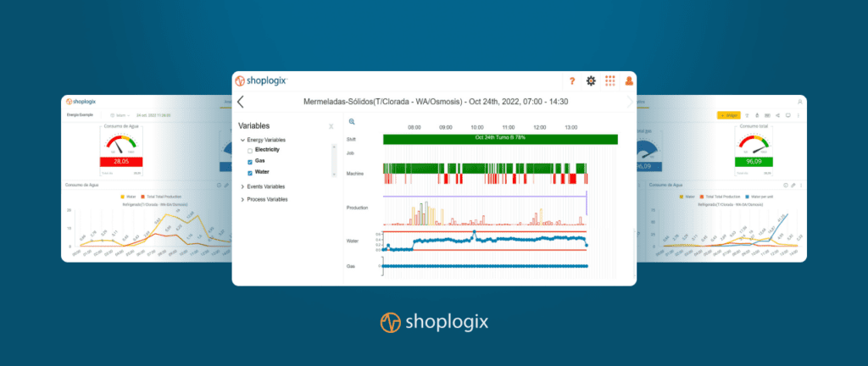Click the variables list scroll-down arrow
This screenshot has height=366, width=868.
coord(333,175)
